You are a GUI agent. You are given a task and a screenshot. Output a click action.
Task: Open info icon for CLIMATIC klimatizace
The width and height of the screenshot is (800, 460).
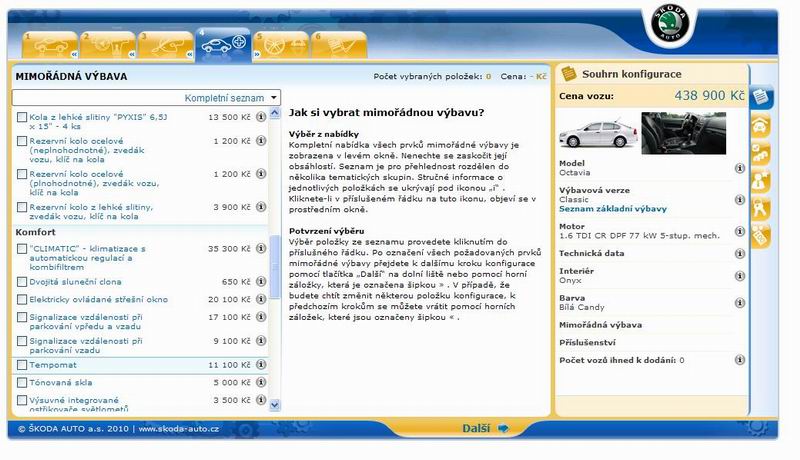pyautogui.click(x=261, y=248)
